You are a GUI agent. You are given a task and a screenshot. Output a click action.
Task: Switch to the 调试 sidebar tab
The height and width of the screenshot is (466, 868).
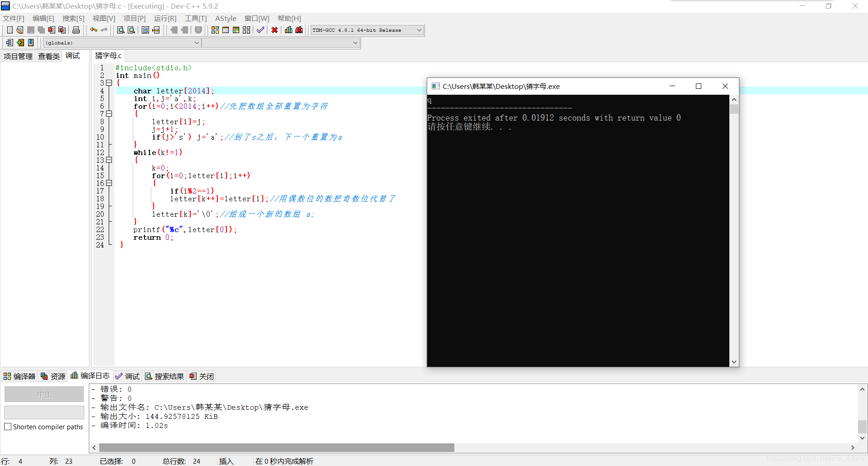pos(72,56)
